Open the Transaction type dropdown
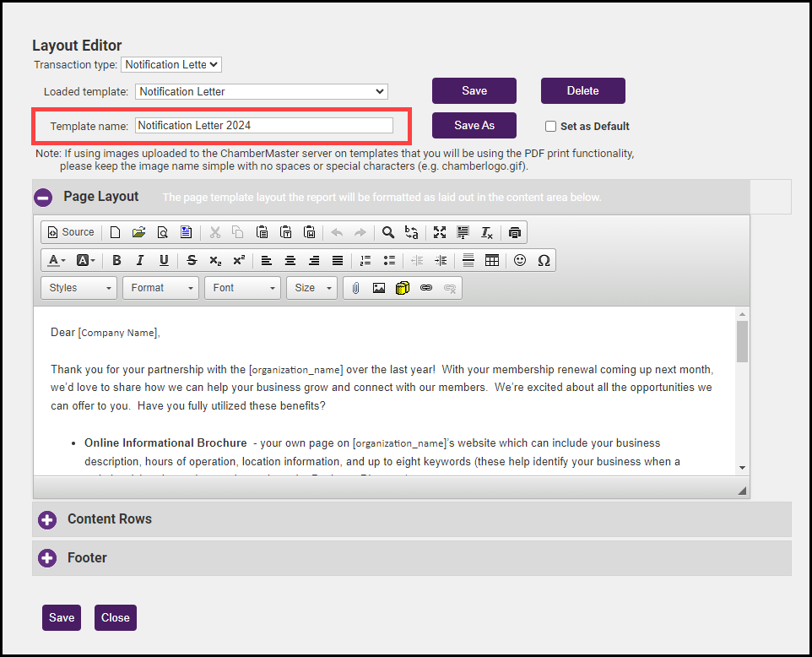The height and width of the screenshot is (657, 812). point(171,64)
